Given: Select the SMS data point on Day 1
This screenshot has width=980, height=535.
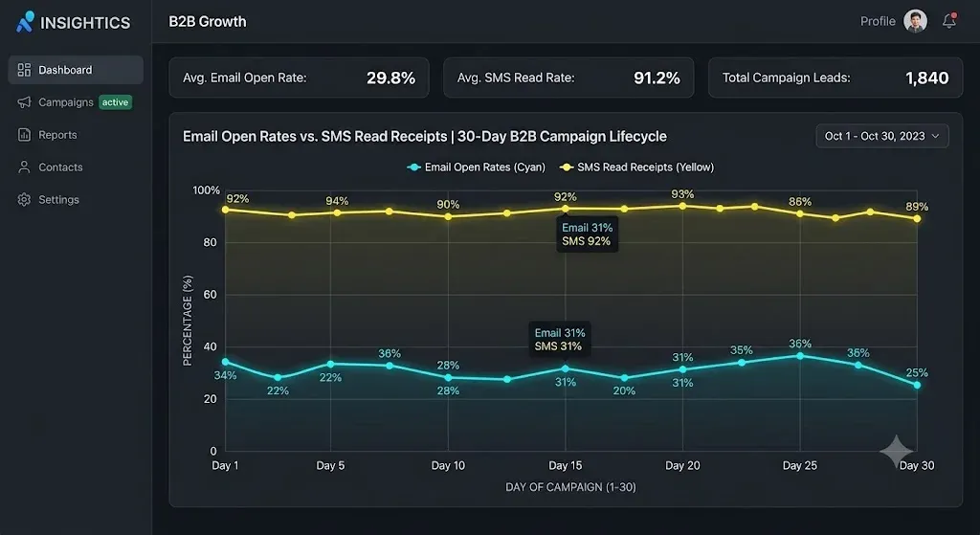Looking at the screenshot, I should pos(225,210).
